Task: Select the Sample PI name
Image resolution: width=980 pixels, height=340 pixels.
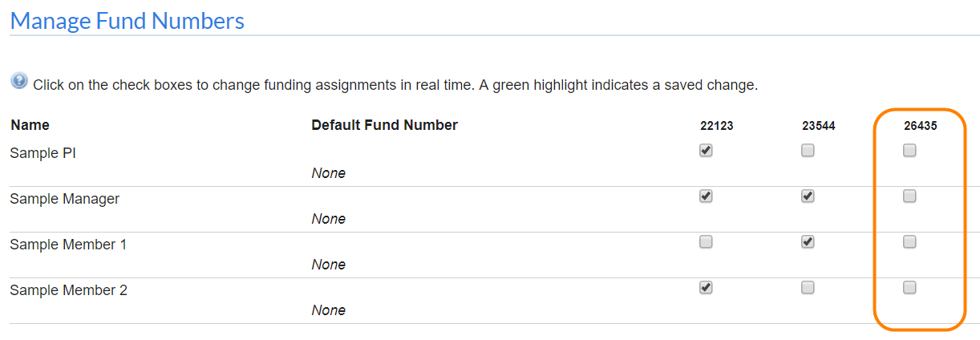Action: (43, 153)
